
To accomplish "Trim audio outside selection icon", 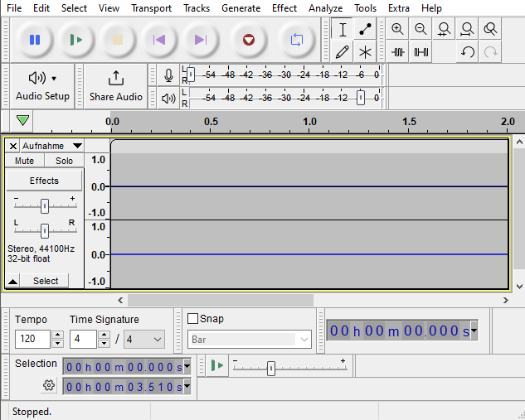I will pos(397,52).
